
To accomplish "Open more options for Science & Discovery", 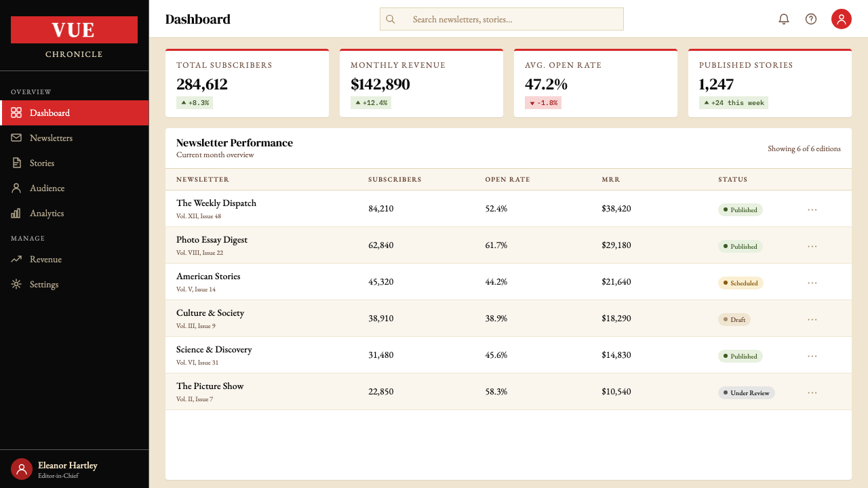I will pos(812,356).
